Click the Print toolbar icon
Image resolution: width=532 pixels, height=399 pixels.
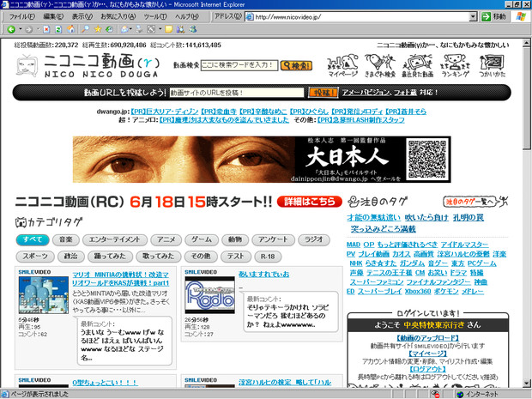(139, 29)
